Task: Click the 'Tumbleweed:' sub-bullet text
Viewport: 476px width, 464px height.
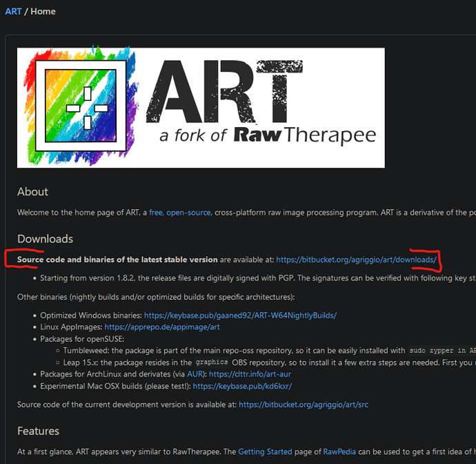Action: pyautogui.click(x=86, y=351)
